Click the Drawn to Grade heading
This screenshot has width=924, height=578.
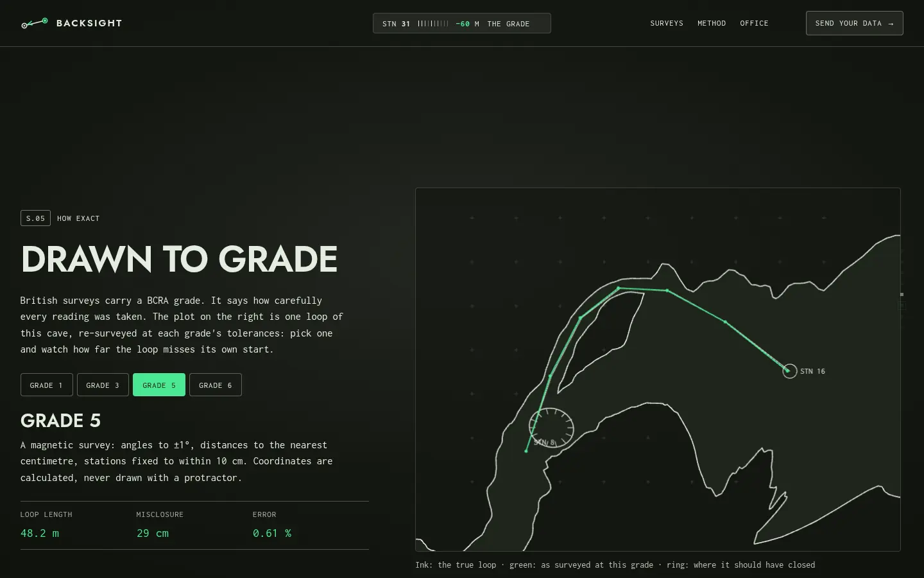click(179, 259)
